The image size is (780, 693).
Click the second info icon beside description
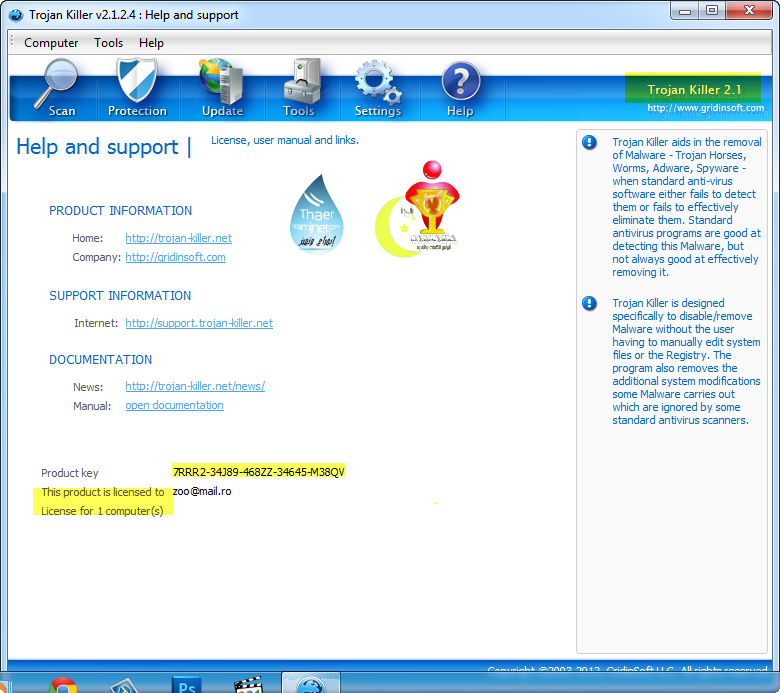589,303
